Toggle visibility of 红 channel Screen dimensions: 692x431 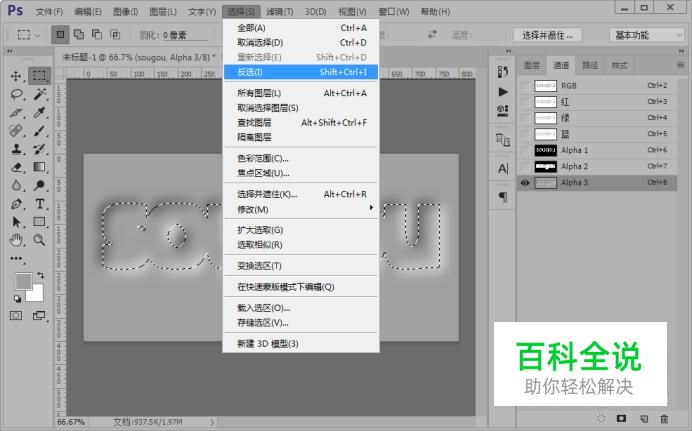click(525, 102)
